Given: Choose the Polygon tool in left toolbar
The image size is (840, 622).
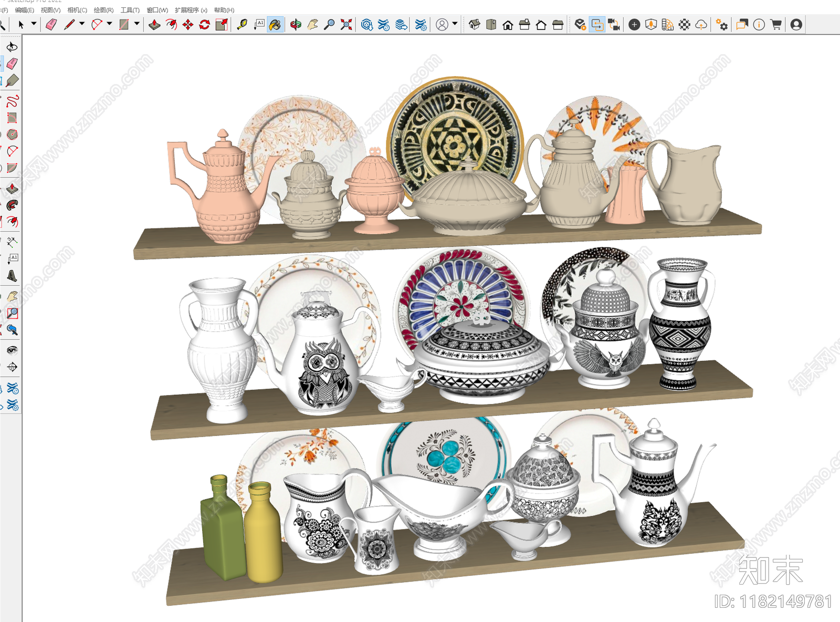Looking at the screenshot, I should pos(12,134).
